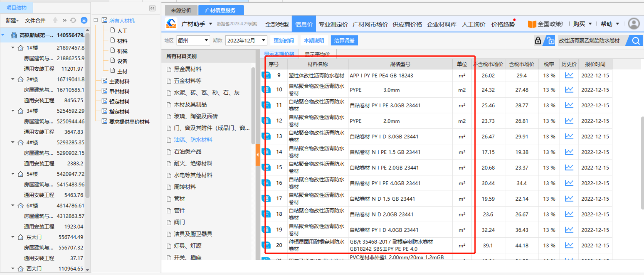Click the orange 全国政策 book icon
Image resolution: width=644 pixels, height=275 pixels.
click(x=532, y=24)
